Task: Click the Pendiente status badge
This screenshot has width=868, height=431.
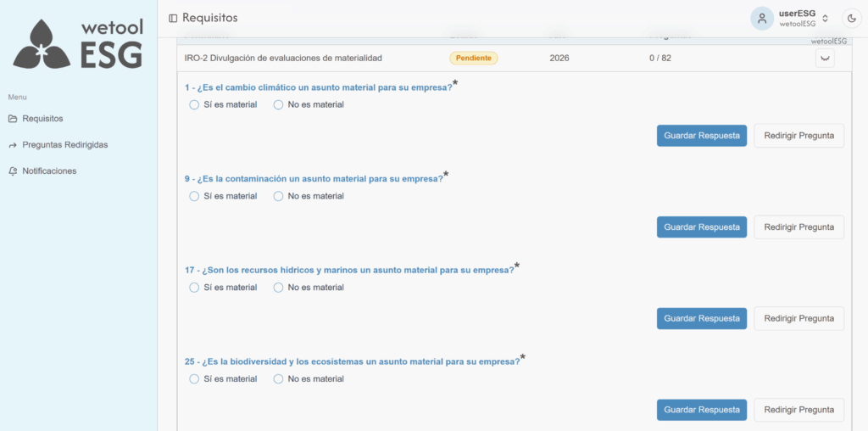Action: [x=473, y=58]
